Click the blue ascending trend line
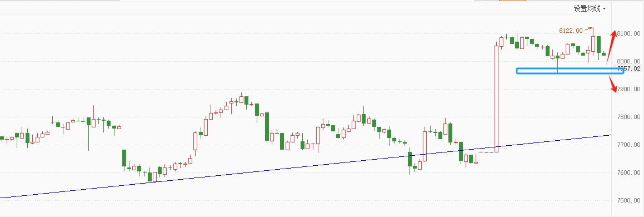The height and width of the screenshot is (217, 644). point(306,166)
